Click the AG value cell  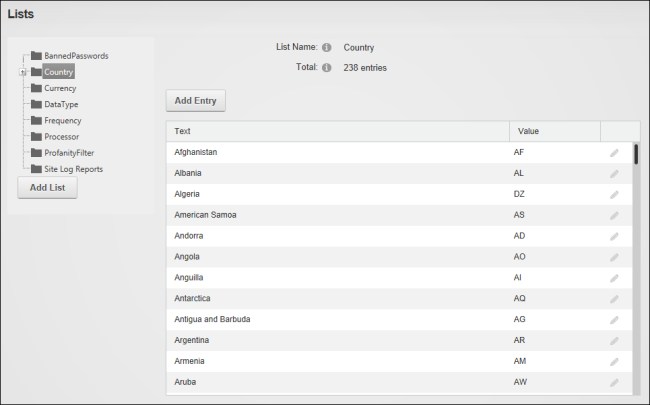[555, 319]
